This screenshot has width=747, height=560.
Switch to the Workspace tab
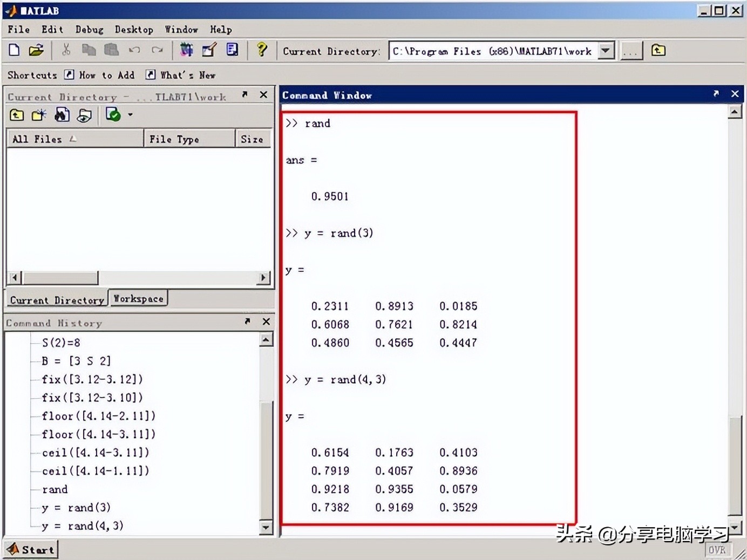pyautogui.click(x=139, y=299)
